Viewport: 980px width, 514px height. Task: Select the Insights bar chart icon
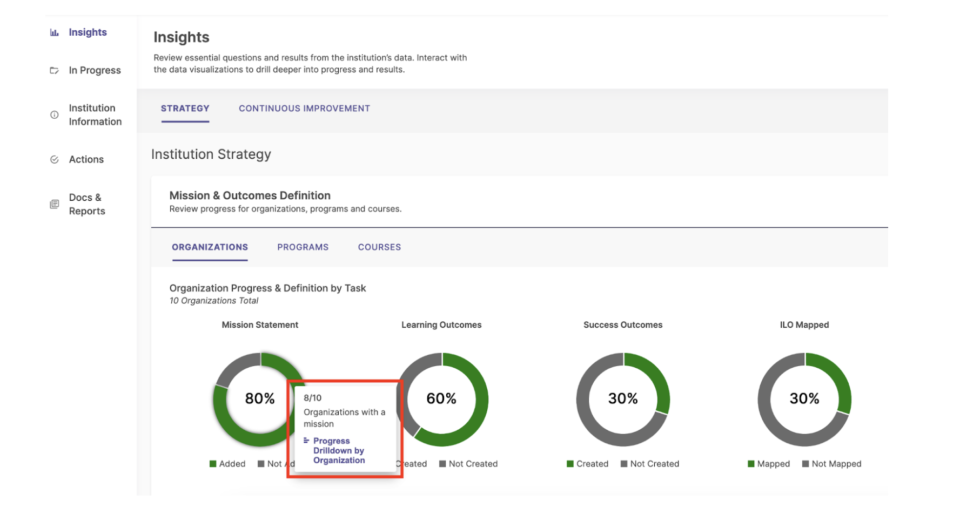(54, 32)
